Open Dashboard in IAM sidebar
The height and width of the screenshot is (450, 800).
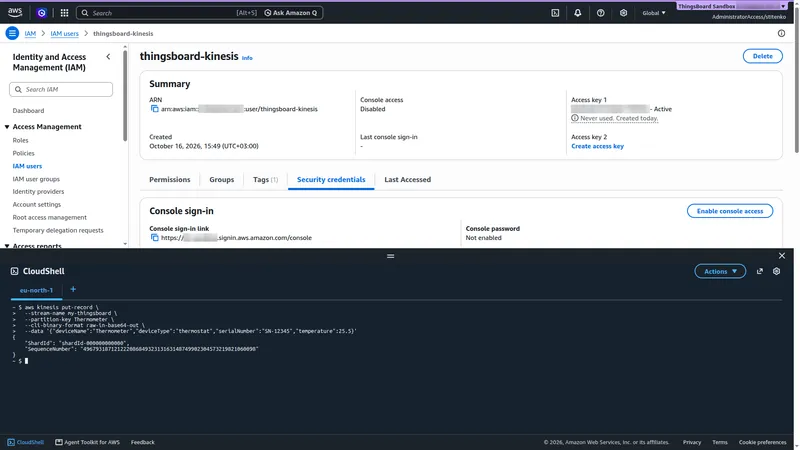click(x=28, y=110)
